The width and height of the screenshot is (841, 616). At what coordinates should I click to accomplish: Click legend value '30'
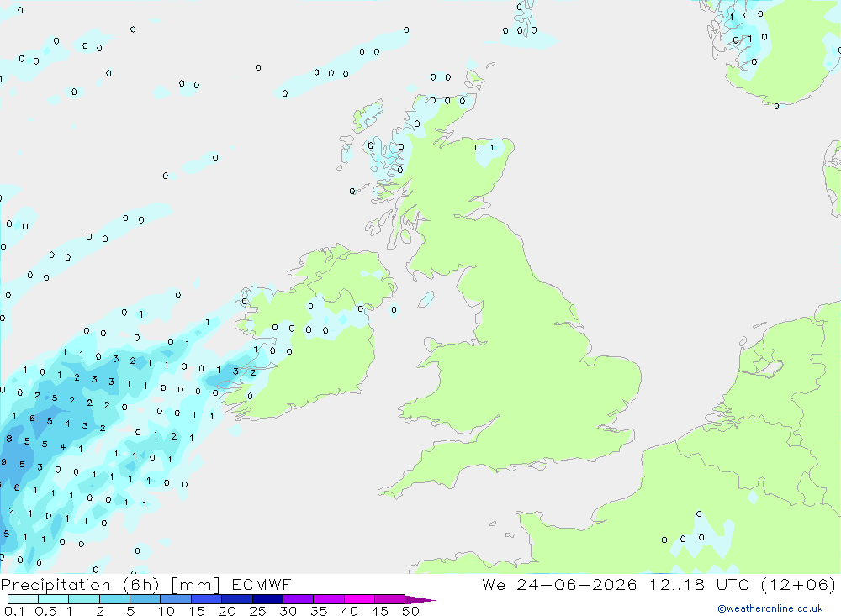288,611
